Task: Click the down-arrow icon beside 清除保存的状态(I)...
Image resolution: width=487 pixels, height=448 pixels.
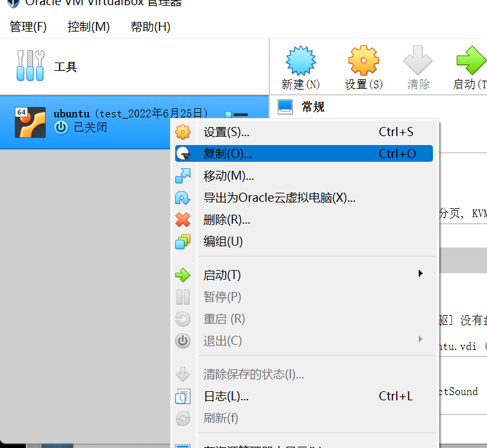Action: (183, 375)
